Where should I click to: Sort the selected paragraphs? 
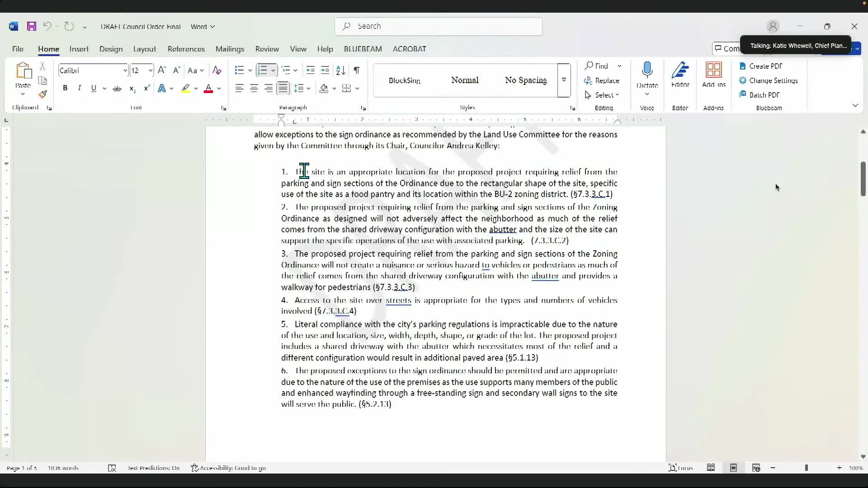341,70
